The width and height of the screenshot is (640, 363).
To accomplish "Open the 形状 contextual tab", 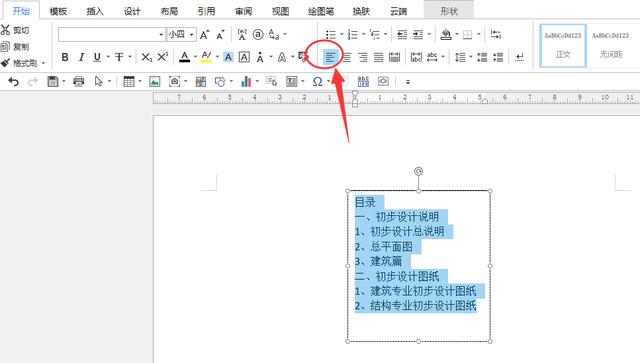I will pos(449,11).
